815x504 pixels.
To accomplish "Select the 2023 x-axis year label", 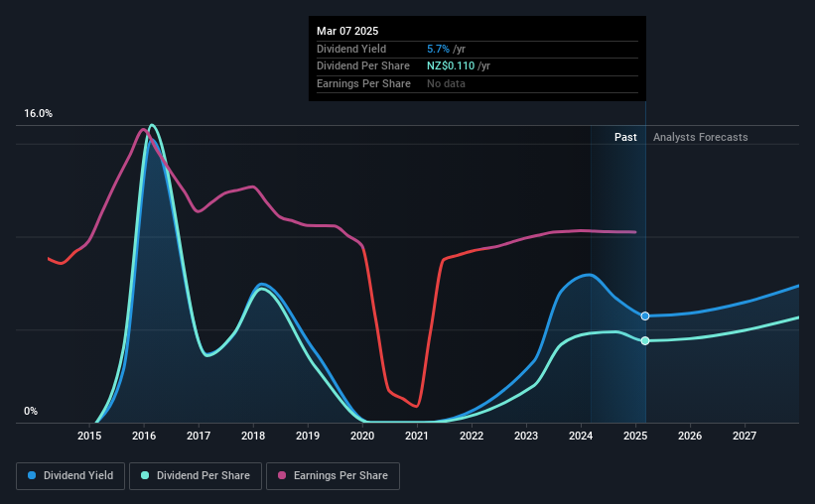I will click(526, 436).
